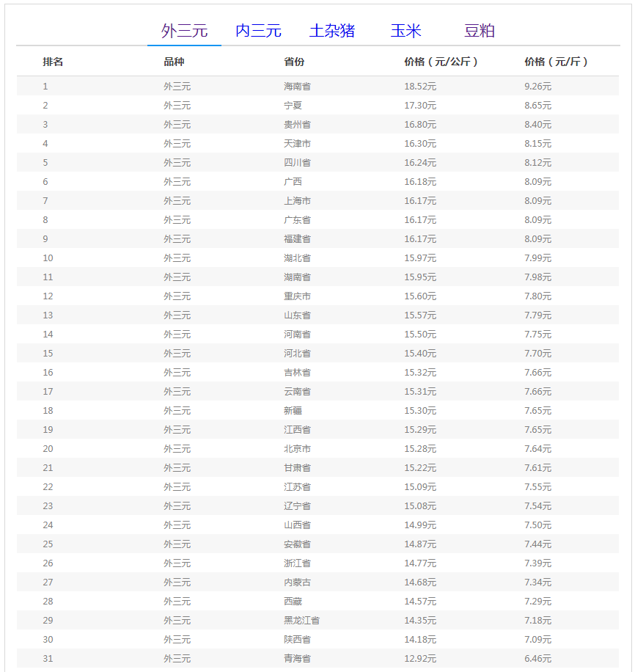This screenshot has height=672, width=635.
Task: Select the 宁夏 province cell
Action: pos(293,106)
